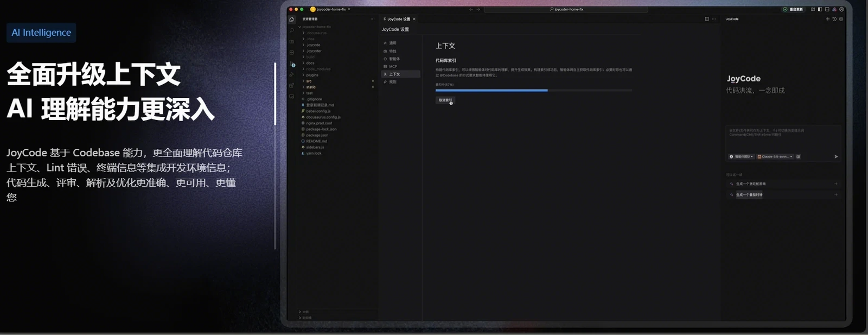Open Explorer panel more actions menu
The width and height of the screenshot is (868, 335).
(x=373, y=19)
